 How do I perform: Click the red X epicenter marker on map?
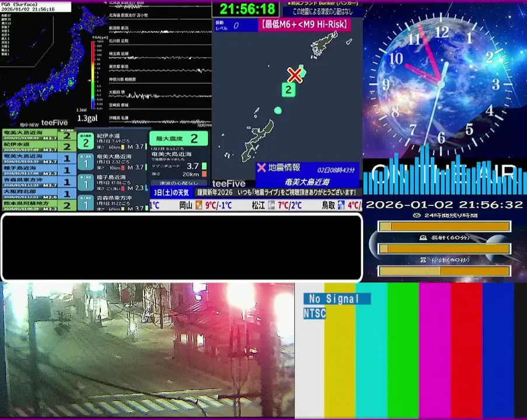(295, 75)
